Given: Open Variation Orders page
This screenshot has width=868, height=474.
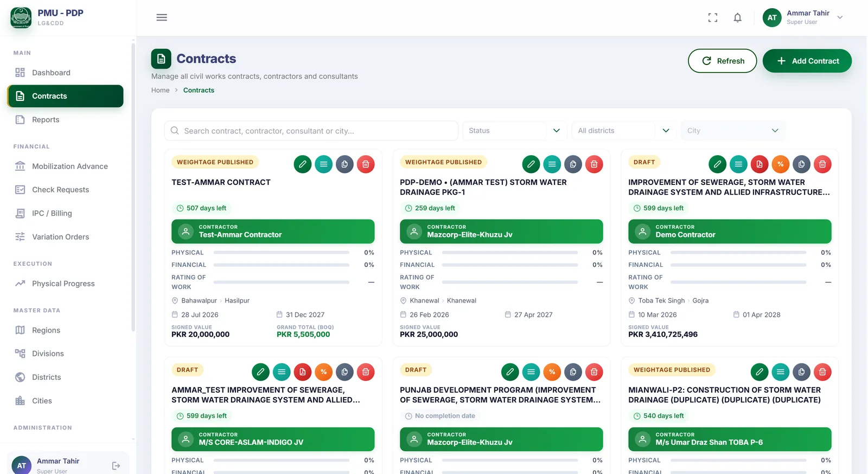Looking at the screenshot, I should click(65, 237).
